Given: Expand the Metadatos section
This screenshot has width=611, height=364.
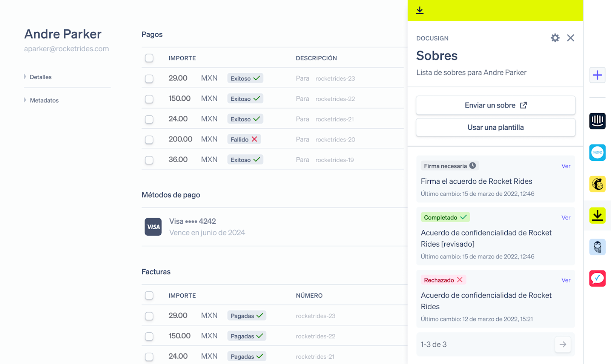Looking at the screenshot, I should pos(41,100).
